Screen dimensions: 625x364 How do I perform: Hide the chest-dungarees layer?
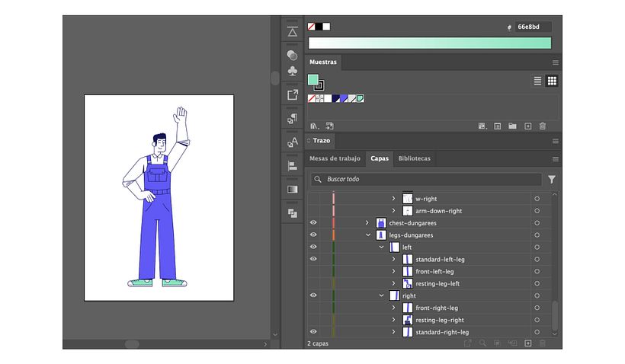click(313, 222)
